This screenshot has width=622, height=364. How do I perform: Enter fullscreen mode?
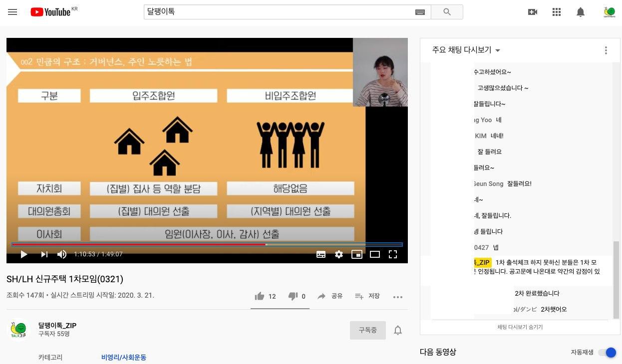click(x=393, y=254)
